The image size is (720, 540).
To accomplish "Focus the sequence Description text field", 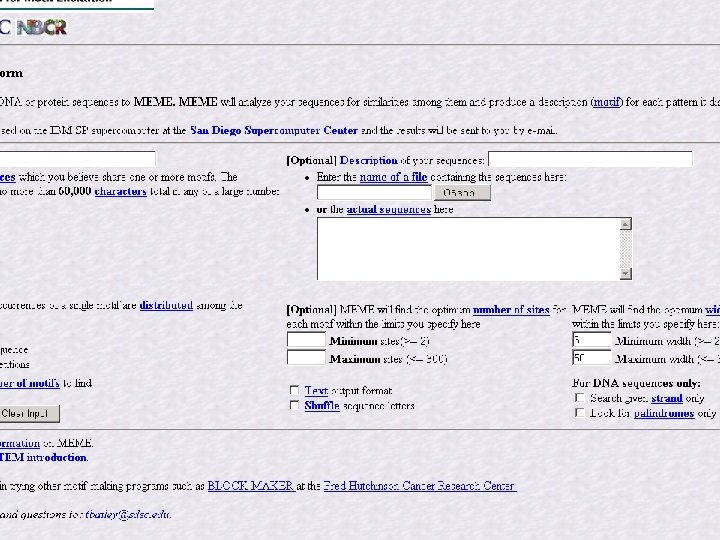I will 590,159.
